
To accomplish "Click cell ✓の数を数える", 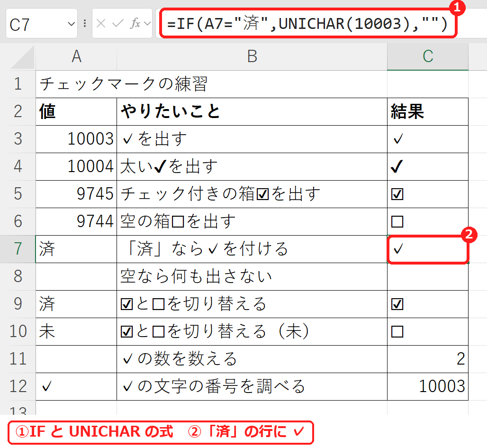I will pos(252,359).
